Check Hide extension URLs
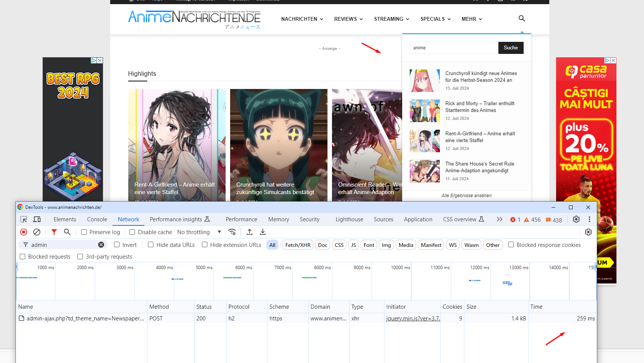 coord(205,245)
